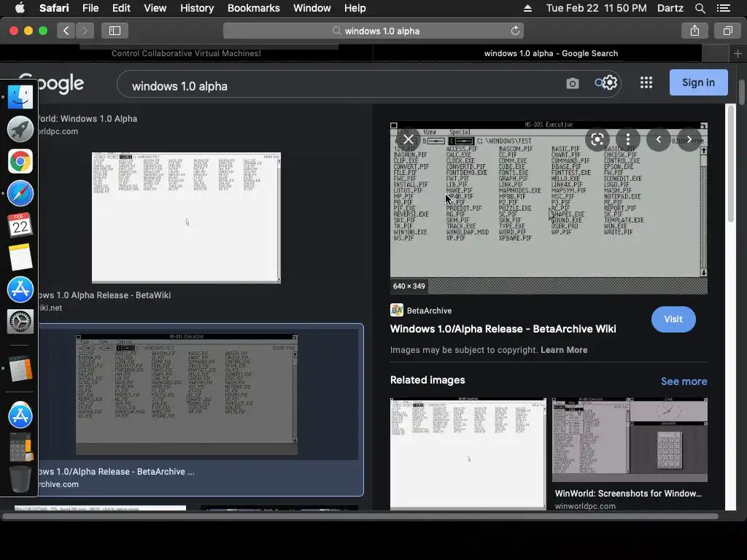Click the horizontal scrollbar at bottom

pyautogui.click(x=360, y=516)
